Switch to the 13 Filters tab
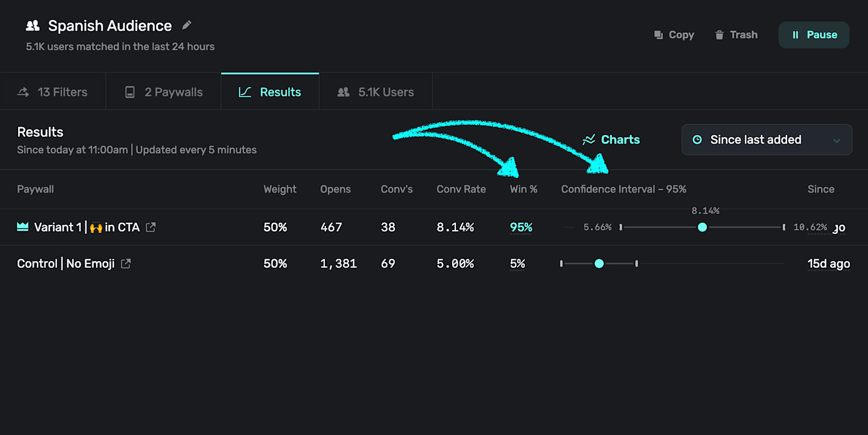 (x=53, y=92)
